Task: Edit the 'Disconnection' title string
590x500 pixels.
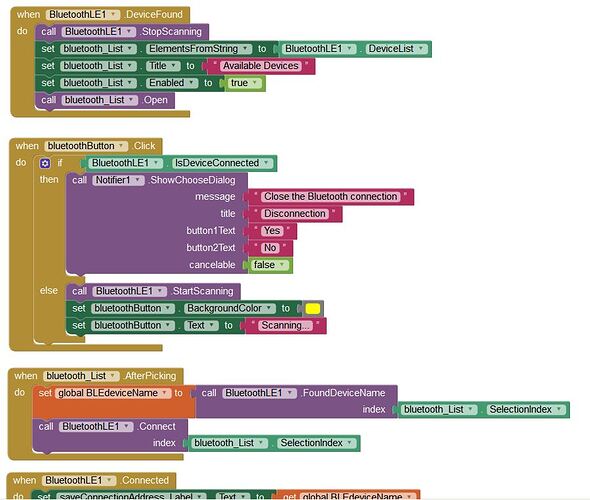Action: (x=295, y=214)
